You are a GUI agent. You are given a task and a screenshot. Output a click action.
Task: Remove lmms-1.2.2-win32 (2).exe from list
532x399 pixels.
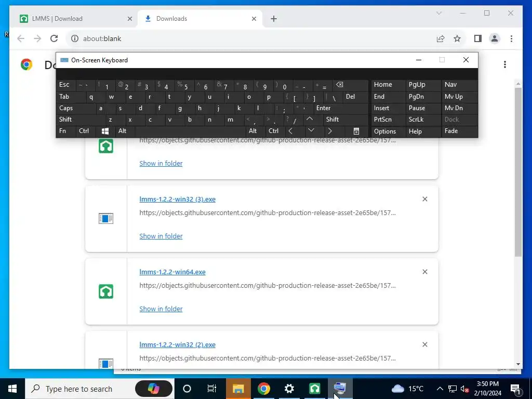425,344
